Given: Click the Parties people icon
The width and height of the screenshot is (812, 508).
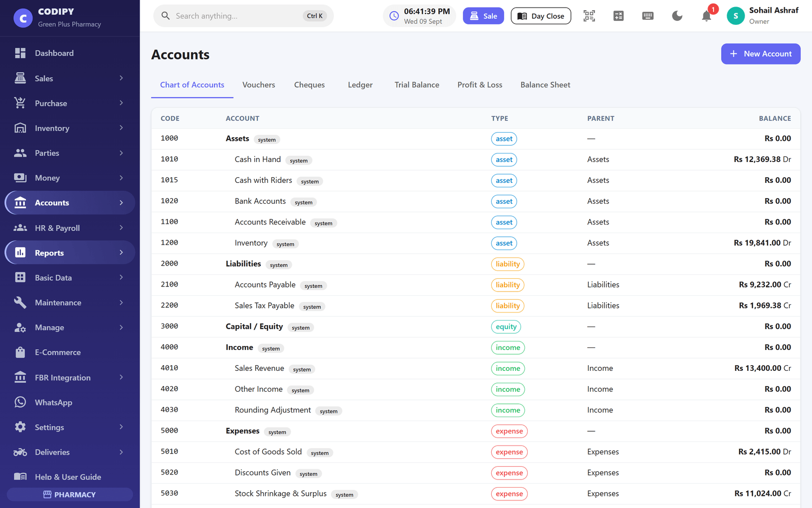Looking at the screenshot, I should [x=20, y=153].
